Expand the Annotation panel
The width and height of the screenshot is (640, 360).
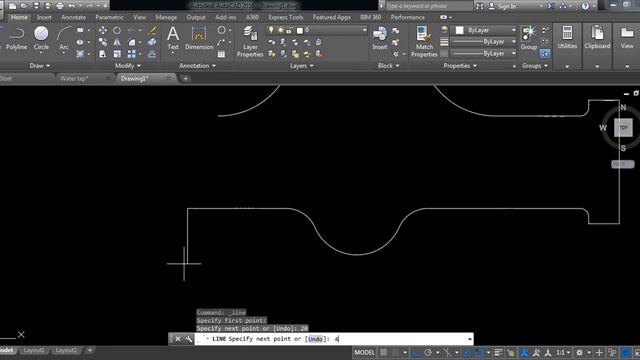[198, 66]
